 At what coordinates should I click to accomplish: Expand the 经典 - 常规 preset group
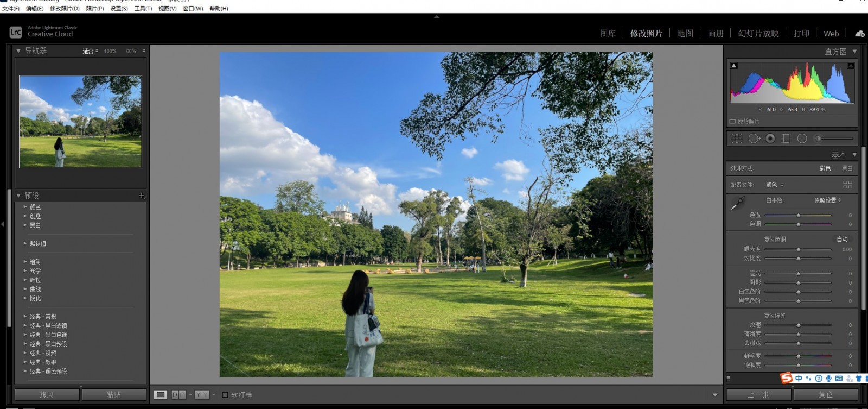click(x=25, y=316)
